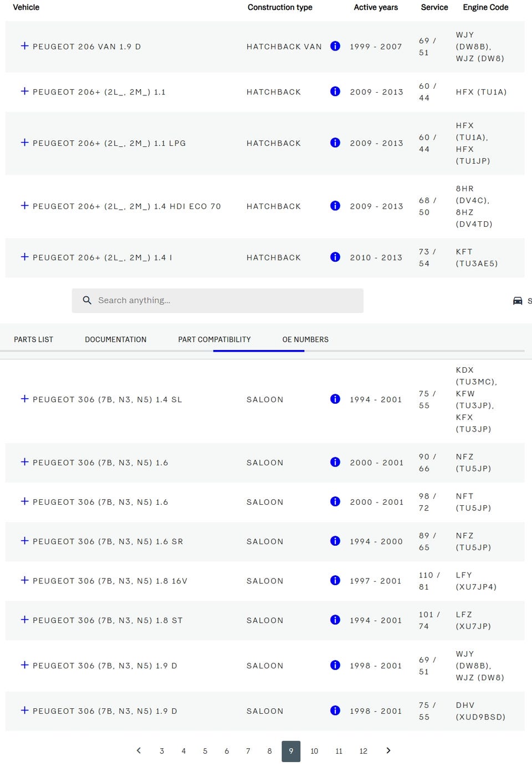Expand Peugeot 306 1.6 SR row
This screenshot has width=532, height=766.
click(24, 541)
